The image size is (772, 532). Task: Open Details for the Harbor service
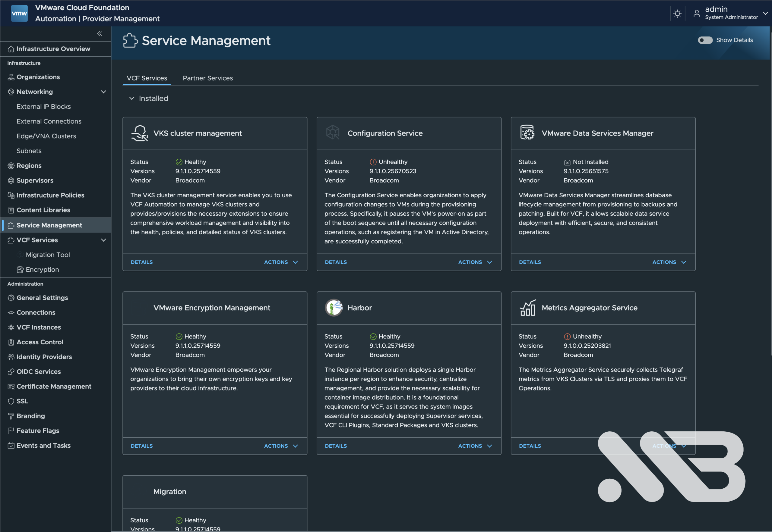336,446
